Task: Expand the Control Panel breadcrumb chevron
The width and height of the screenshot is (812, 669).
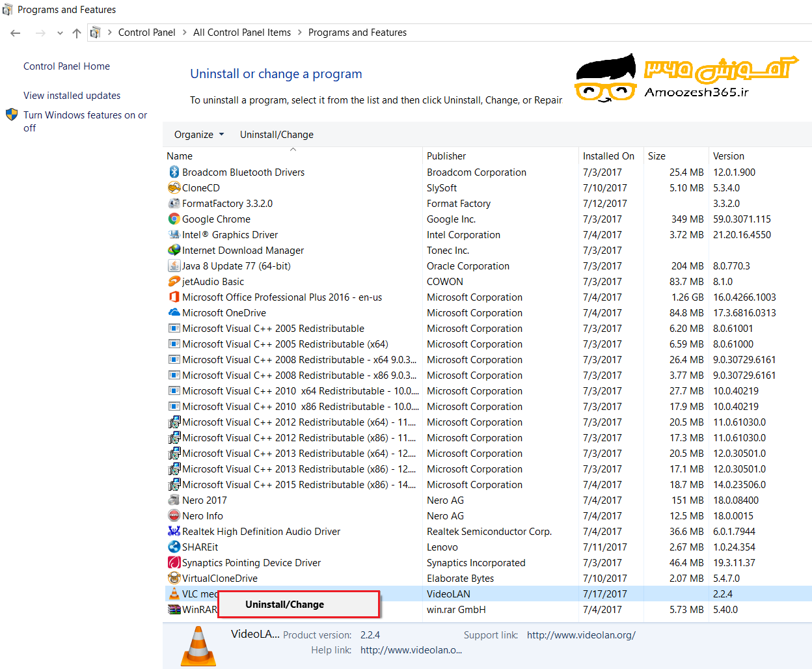Action: 185,33
